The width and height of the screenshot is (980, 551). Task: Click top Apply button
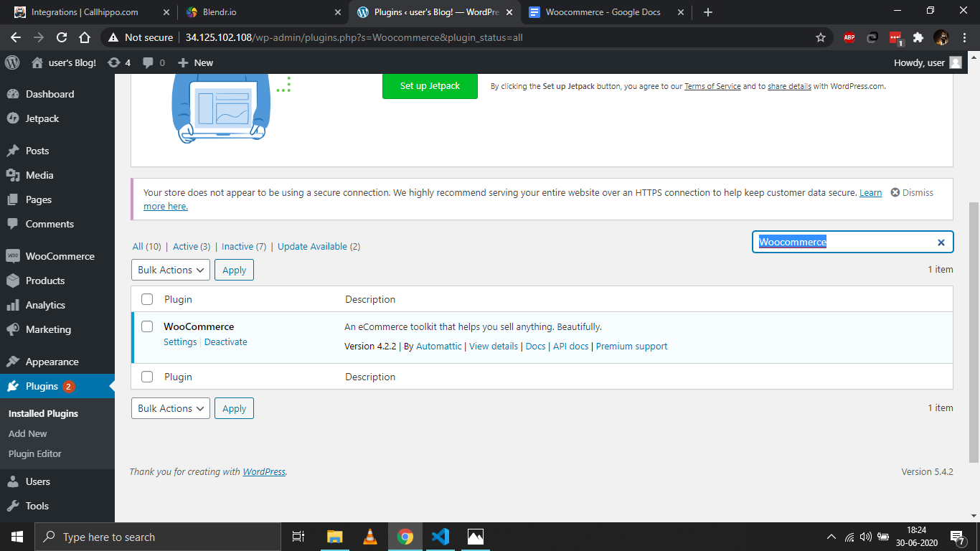pos(234,270)
